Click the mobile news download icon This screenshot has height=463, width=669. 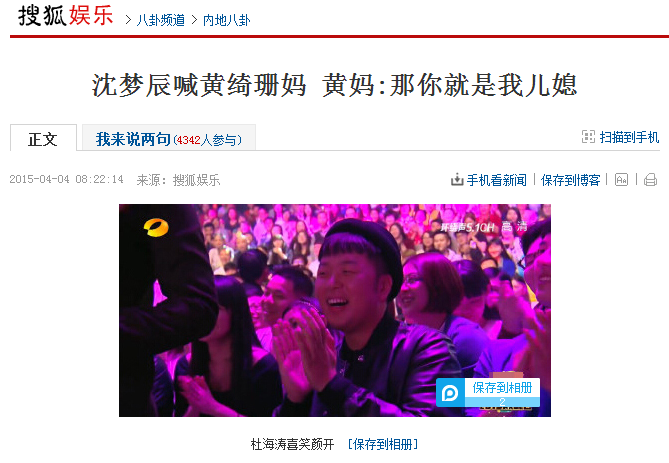pyautogui.click(x=457, y=180)
